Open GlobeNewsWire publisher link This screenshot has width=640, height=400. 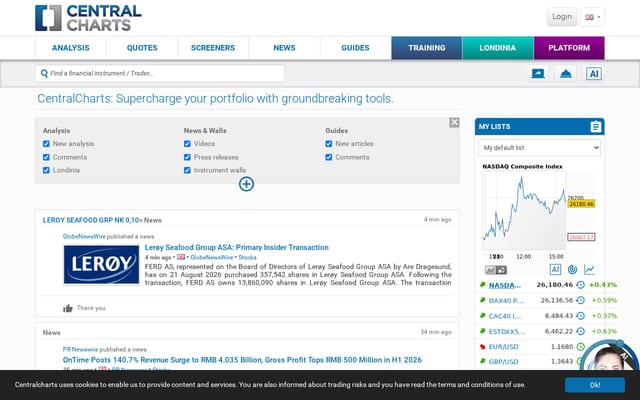(x=84, y=236)
